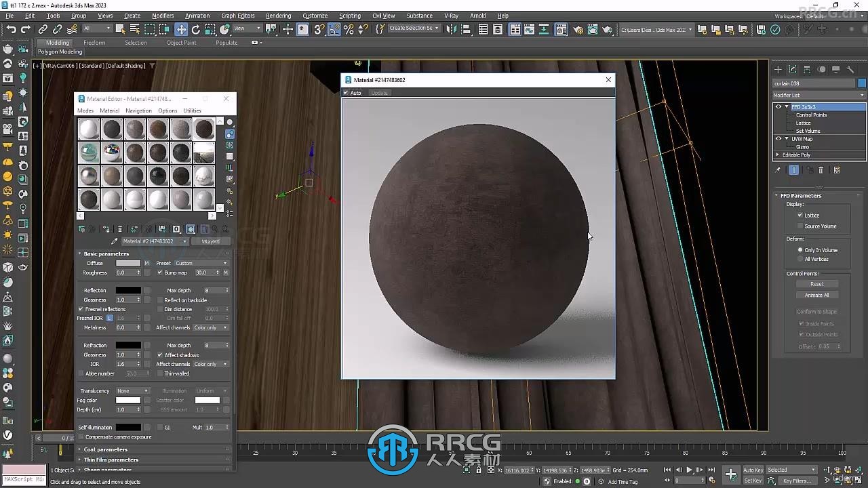This screenshot has width=868, height=488.
Task: Click the Set Key button
Action: (x=753, y=481)
